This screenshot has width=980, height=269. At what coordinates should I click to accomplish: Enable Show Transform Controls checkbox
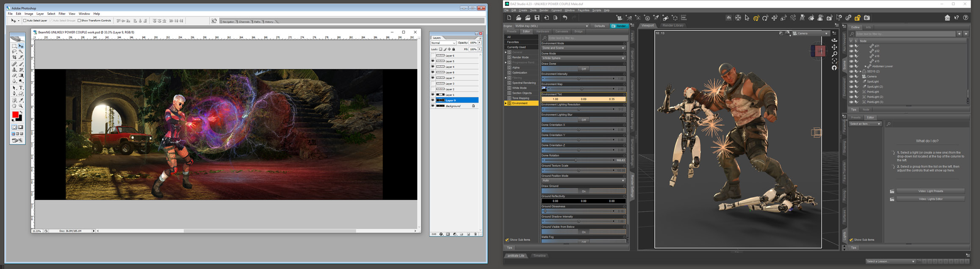tap(79, 20)
